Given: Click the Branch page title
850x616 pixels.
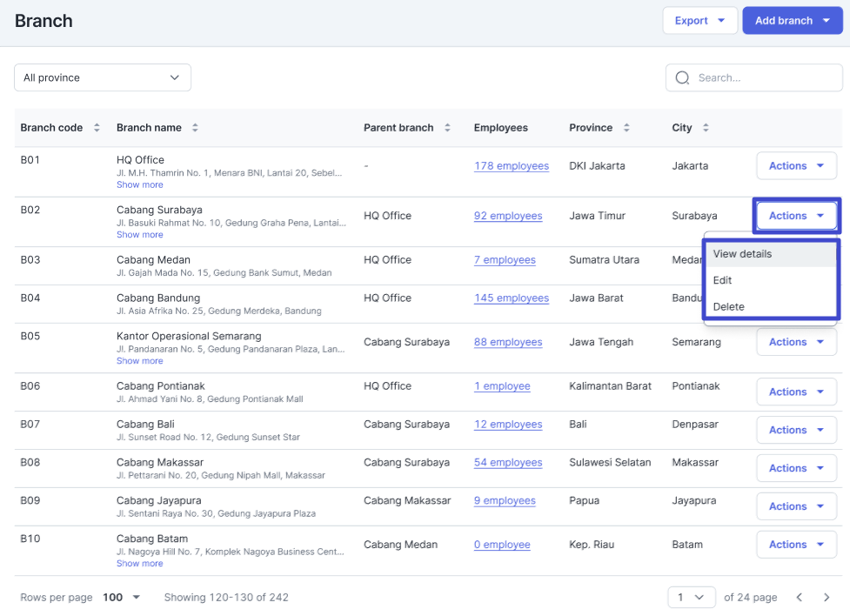Looking at the screenshot, I should (44, 21).
